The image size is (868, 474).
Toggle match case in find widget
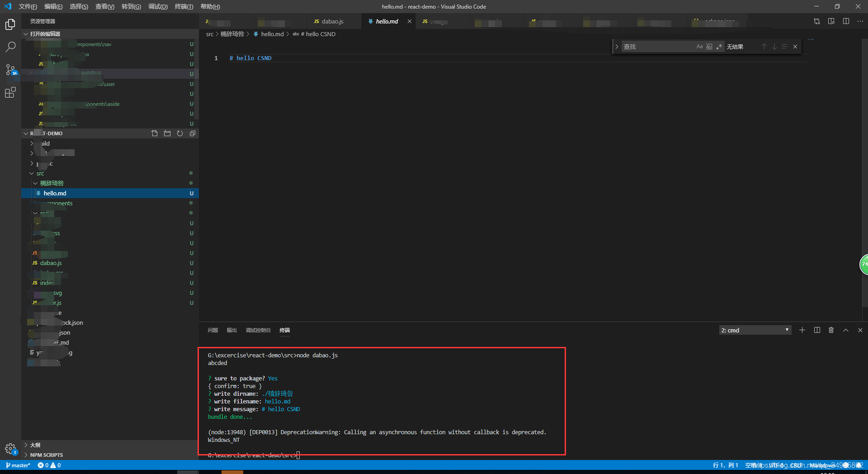(700, 47)
